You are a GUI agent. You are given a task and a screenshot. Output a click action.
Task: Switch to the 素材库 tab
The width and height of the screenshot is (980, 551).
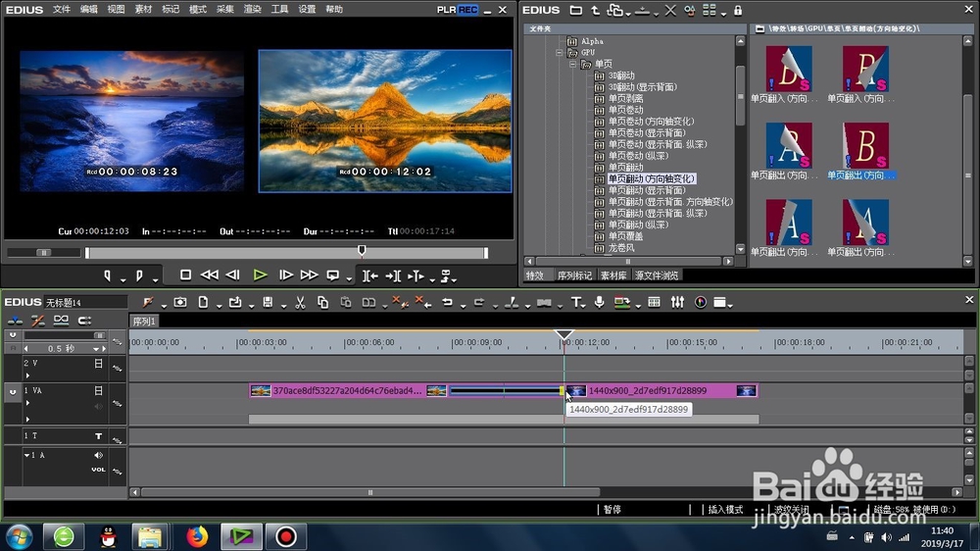click(x=613, y=275)
